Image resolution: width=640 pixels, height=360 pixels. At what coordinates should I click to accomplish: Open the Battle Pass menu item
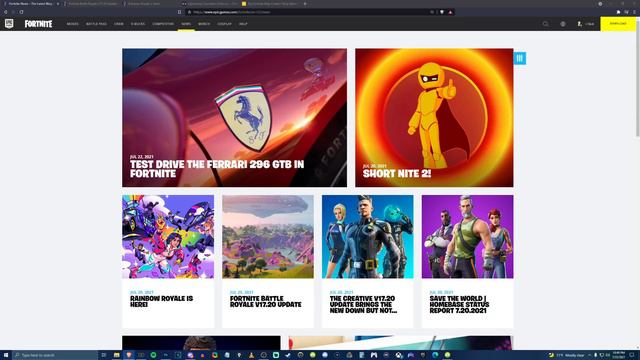point(96,24)
